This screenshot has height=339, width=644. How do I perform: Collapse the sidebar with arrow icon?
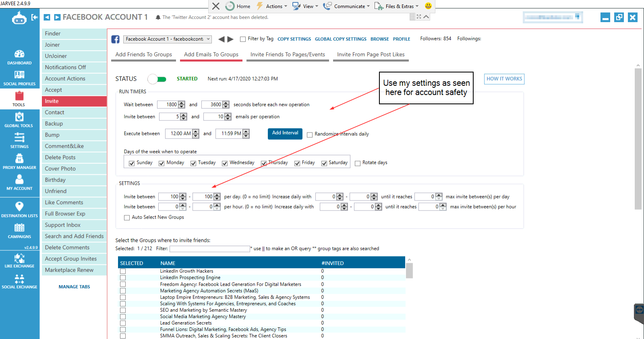coord(35,17)
